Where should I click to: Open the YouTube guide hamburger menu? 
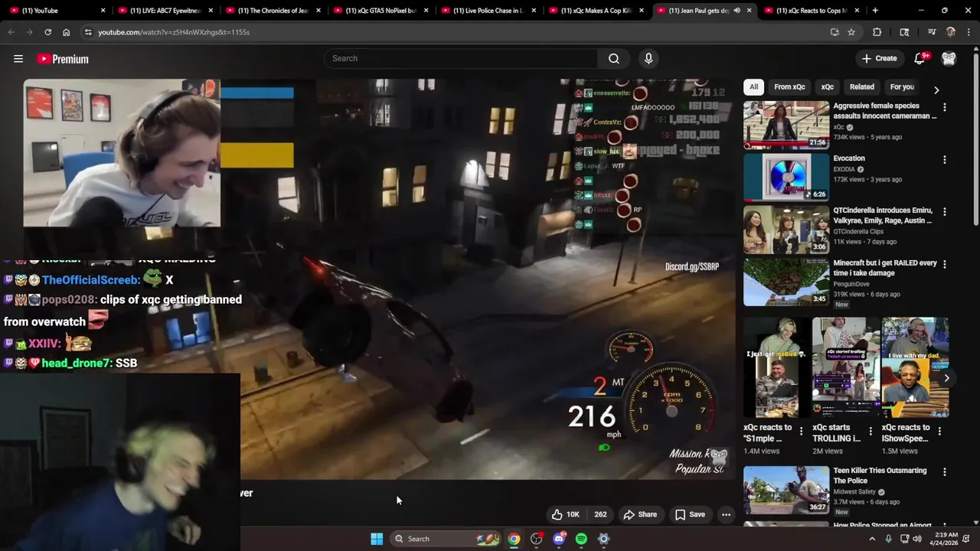pos(18,59)
